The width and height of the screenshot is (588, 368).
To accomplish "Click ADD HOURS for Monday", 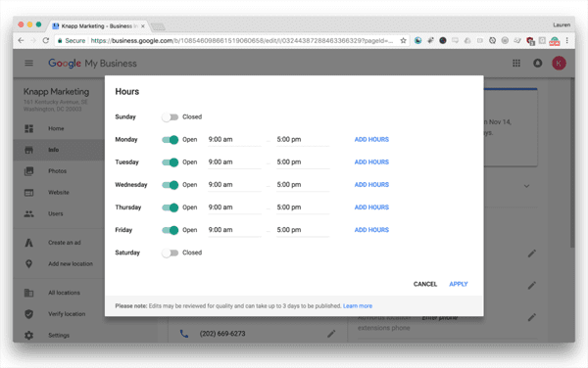I will click(x=371, y=140).
